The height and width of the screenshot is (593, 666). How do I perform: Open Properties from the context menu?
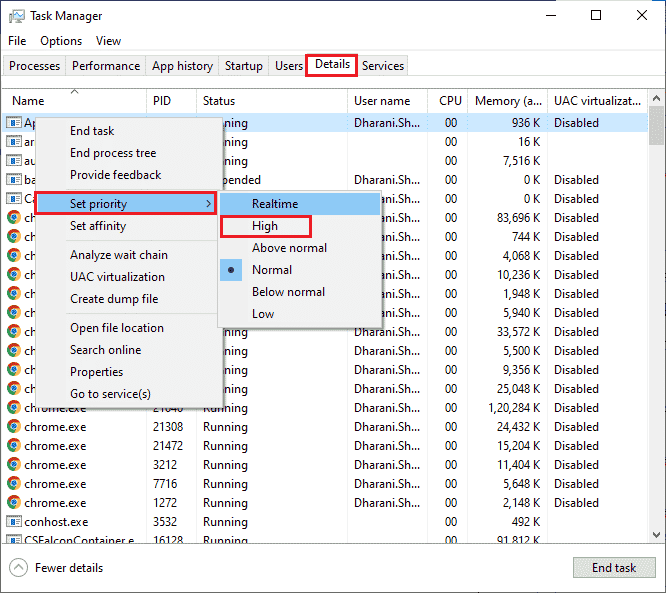[x=96, y=372]
